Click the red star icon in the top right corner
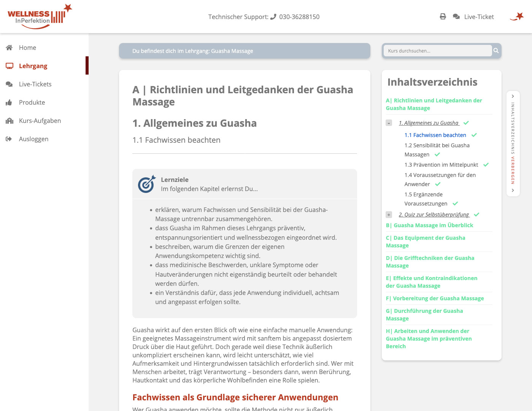Screen dimensions: 532x411 [517, 16]
